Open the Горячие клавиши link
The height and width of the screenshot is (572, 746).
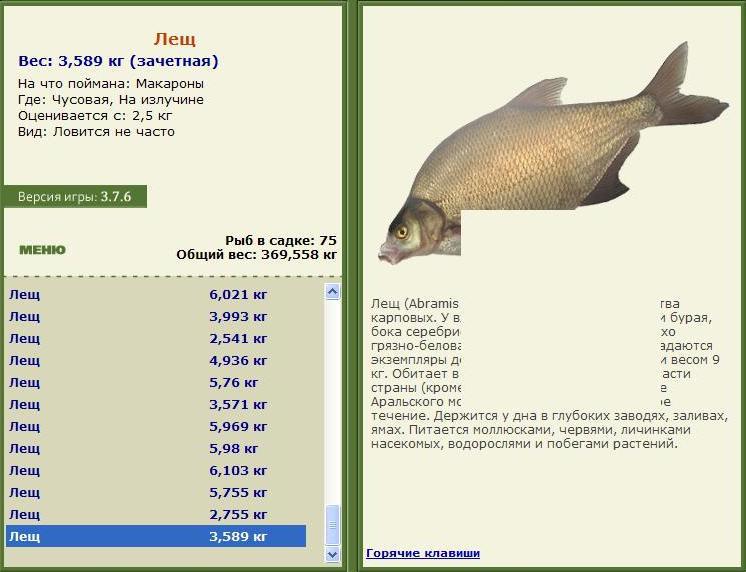(422, 553)
